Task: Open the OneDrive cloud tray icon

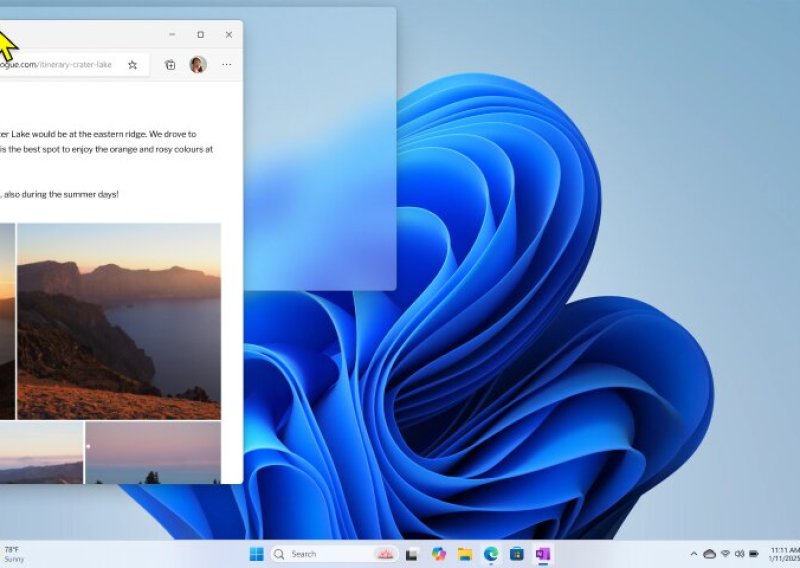Action: coord(709,554)
